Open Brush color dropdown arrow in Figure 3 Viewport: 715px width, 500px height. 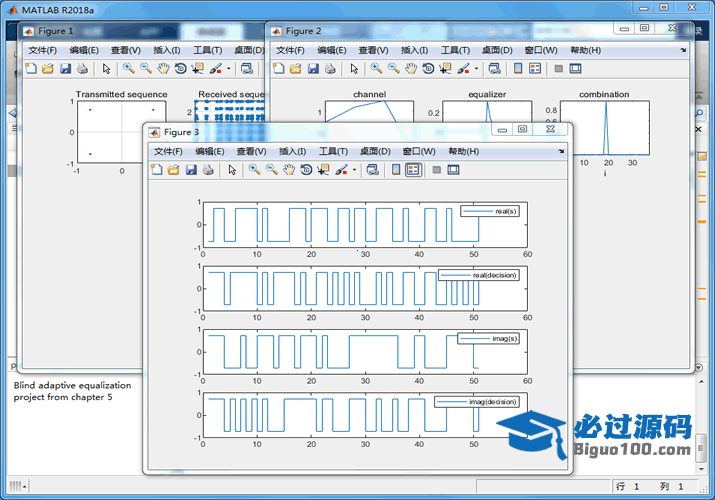point(354,170)
